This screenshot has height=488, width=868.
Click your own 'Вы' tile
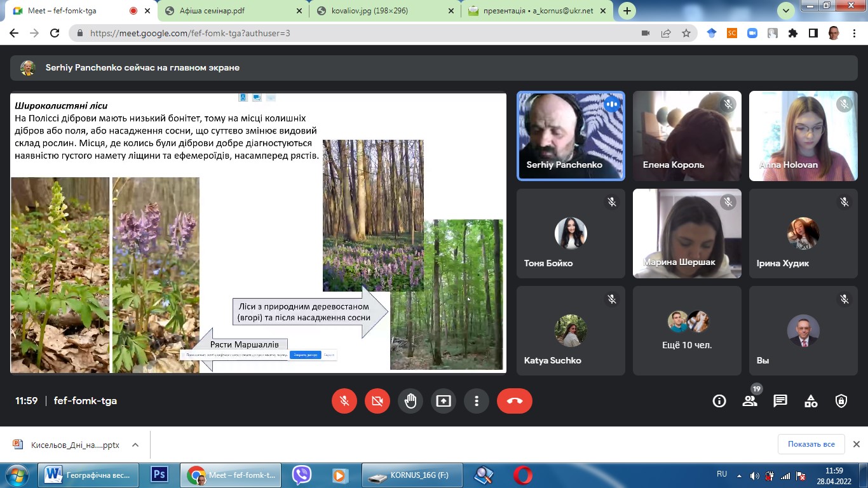point(803,330)
